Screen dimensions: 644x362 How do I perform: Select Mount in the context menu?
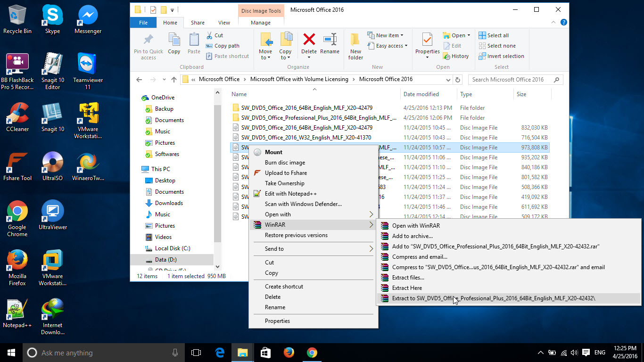click(314, 152)
